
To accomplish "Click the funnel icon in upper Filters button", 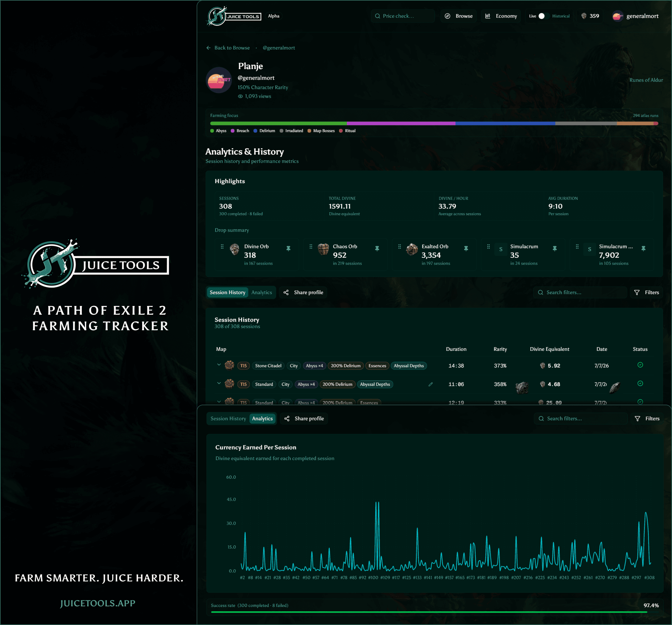I will [x=637, y=293].
